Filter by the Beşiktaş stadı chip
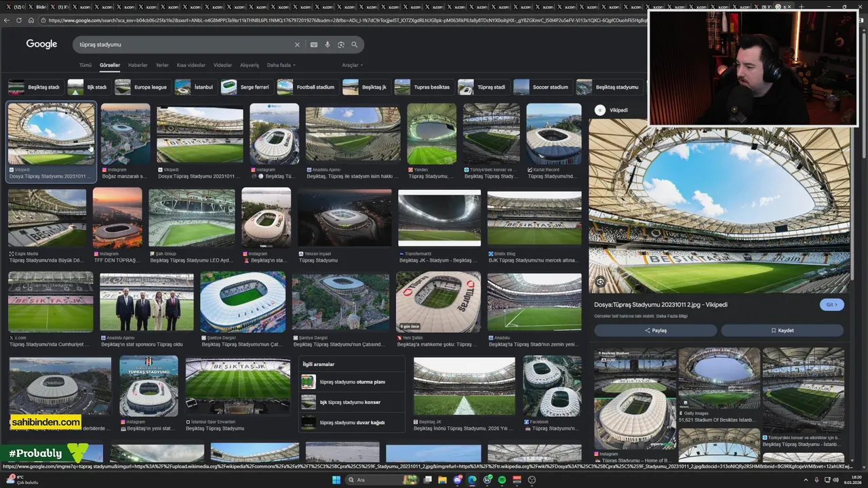Viewport: 868px width, 488px height. [35, 87]
